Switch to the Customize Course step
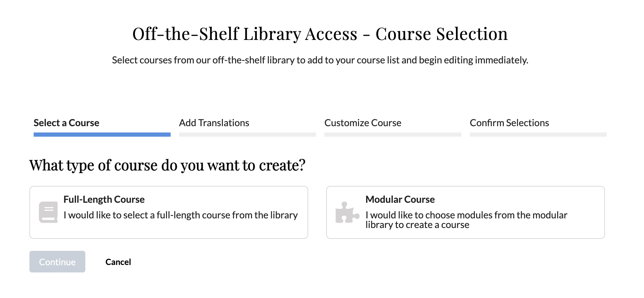Viewport: 644px width, 298px height. point(363,123)
